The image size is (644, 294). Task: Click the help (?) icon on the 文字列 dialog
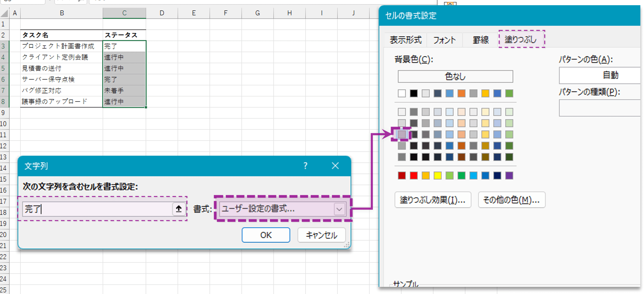pyautogui.click(x=305, y=166)
